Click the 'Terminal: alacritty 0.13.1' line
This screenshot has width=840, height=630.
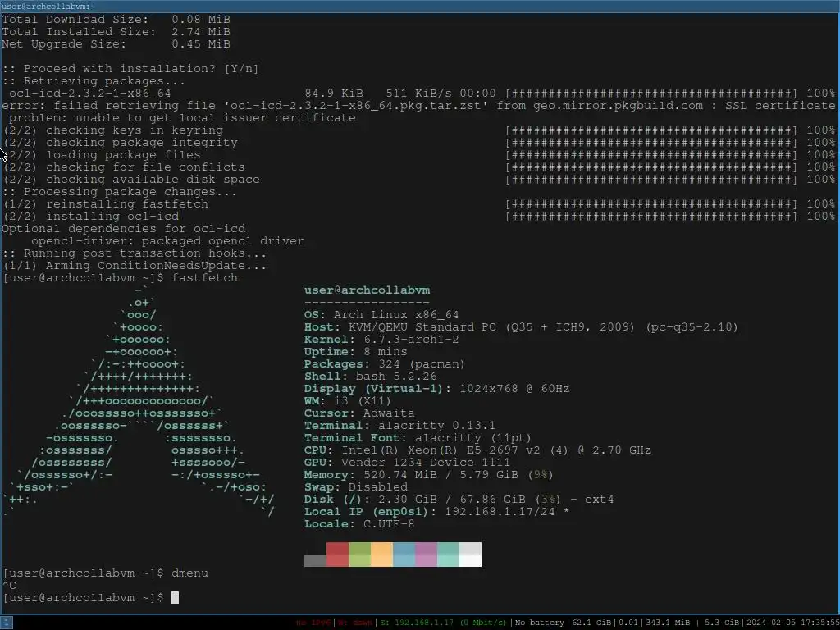tap(399, 426)
